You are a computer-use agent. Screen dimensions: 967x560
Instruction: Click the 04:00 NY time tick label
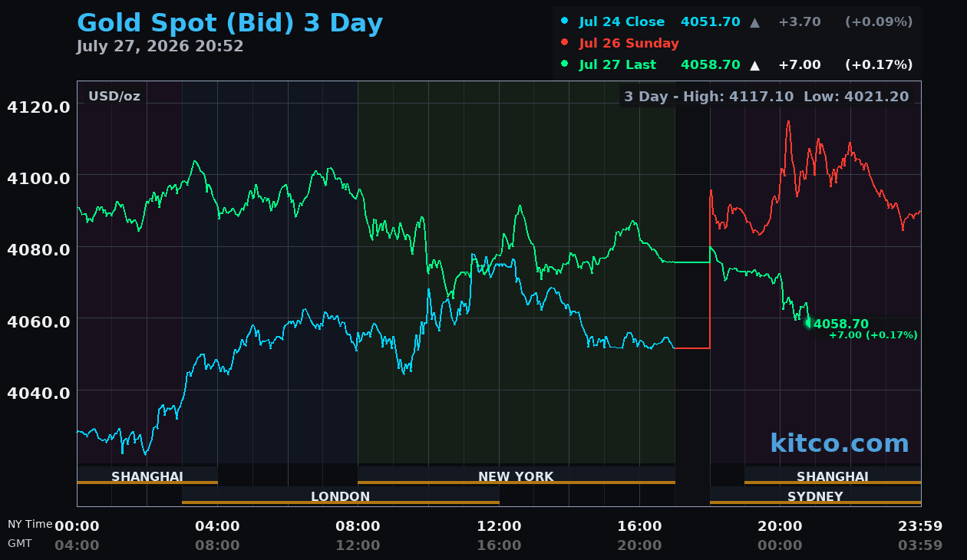click(217, 526)
